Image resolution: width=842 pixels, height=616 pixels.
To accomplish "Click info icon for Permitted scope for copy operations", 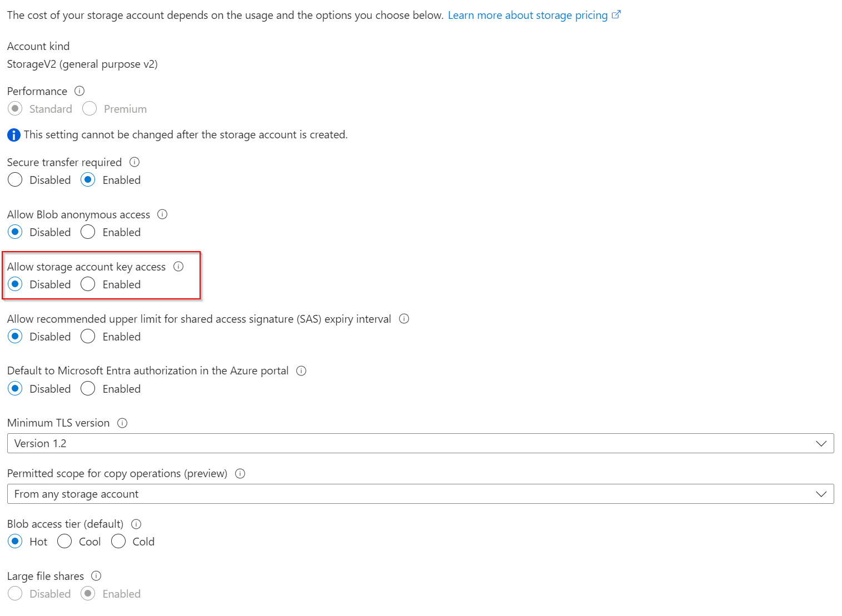I will tap(240, 474).
